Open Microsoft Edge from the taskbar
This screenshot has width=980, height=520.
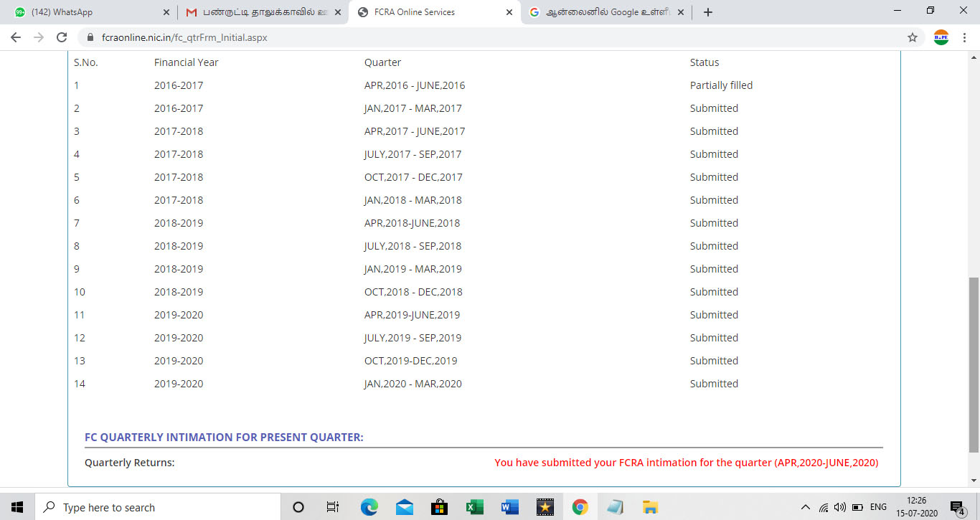[369, 507]
